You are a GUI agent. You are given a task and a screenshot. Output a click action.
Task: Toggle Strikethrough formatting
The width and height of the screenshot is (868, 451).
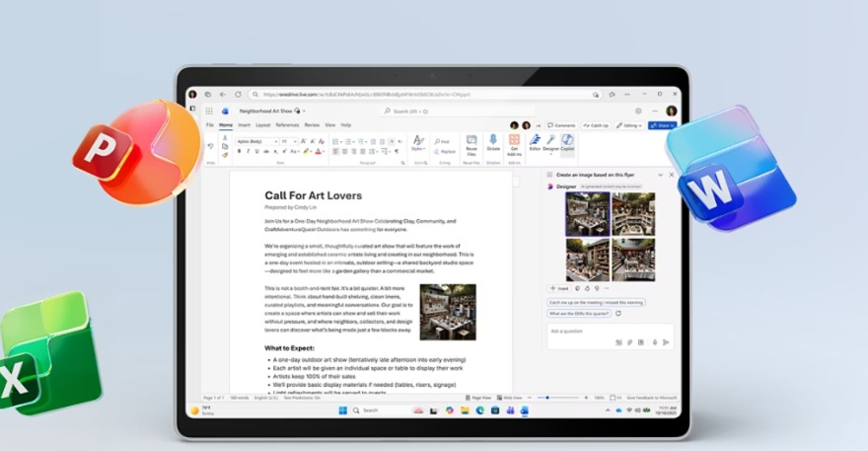266,151
